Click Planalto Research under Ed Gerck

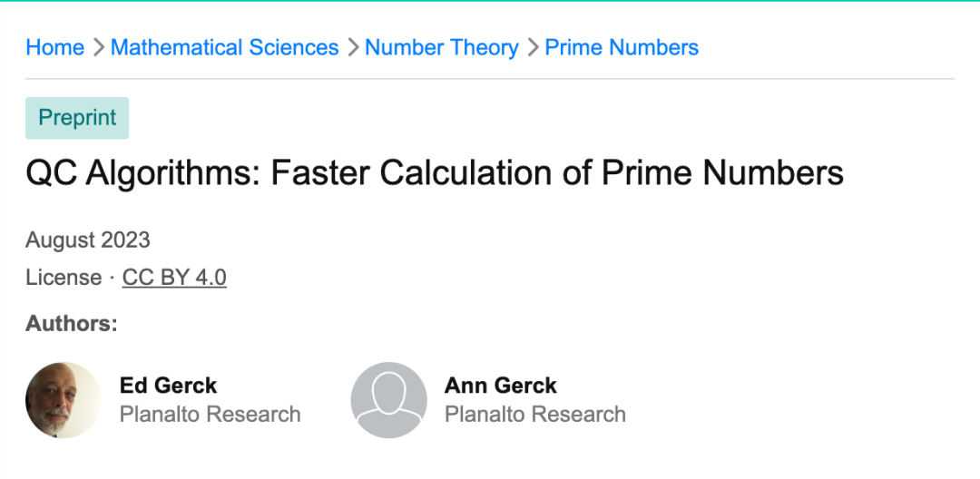click(210, 415)
